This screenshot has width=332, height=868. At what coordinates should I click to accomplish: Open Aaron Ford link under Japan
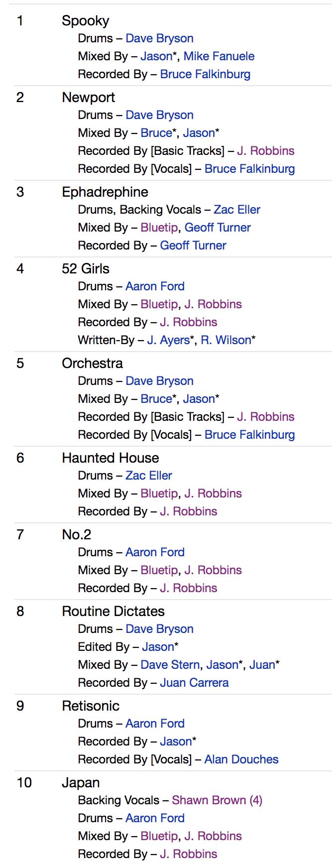155,818
